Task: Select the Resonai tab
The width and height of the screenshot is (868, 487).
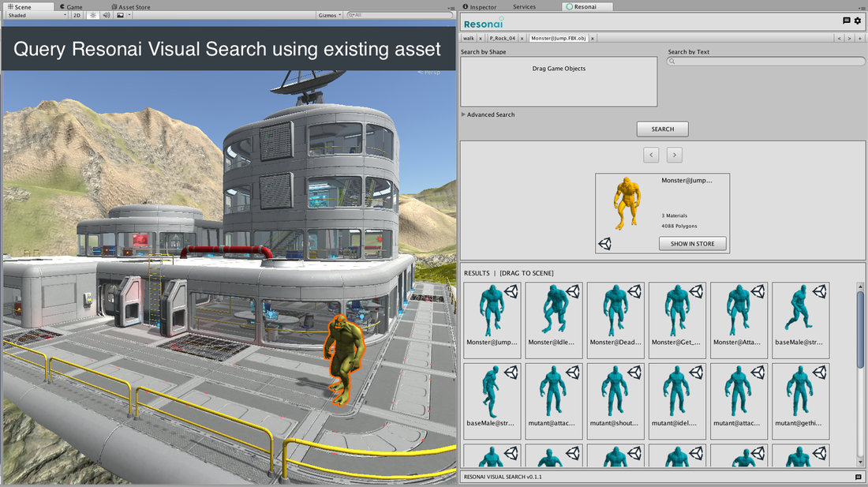Action: tap(587, 6)
